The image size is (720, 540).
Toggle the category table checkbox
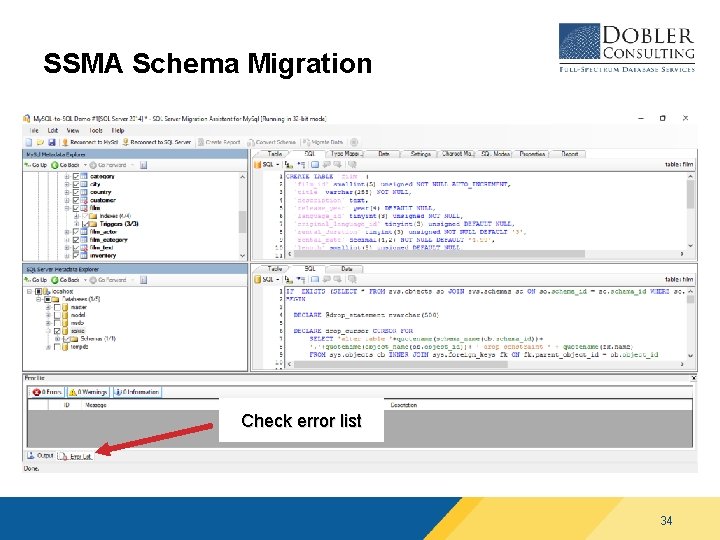pyautogui.click(x=76, y=176)
